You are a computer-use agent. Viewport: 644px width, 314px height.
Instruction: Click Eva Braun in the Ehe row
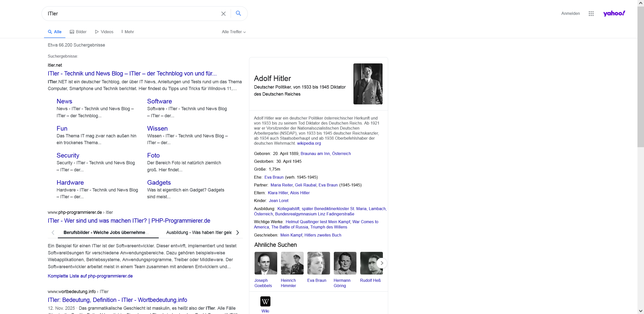[274, 177]
